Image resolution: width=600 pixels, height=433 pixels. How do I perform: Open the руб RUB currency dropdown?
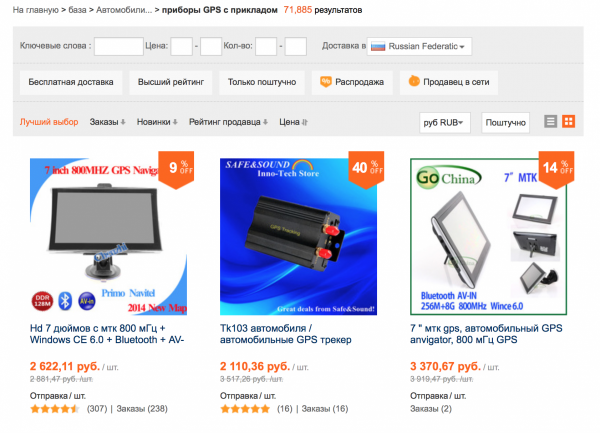pos(445,122)
